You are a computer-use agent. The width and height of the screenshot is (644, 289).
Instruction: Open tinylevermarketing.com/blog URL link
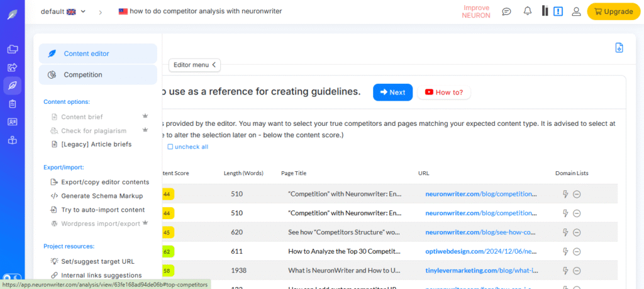[x=481, y=271]
